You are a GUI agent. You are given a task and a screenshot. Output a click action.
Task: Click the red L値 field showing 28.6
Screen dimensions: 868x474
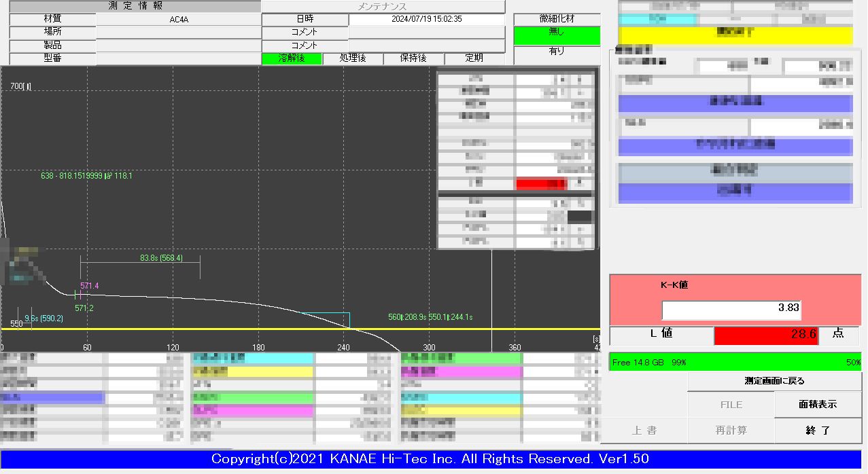766,335
